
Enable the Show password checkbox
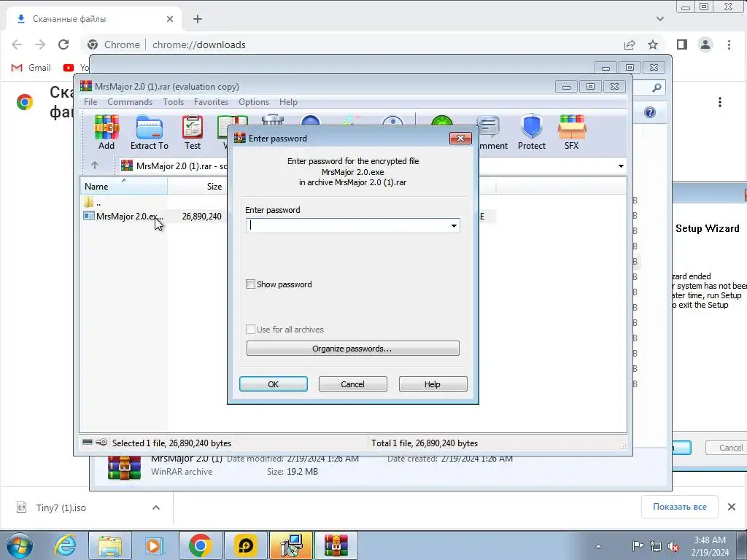coord(250,284)
